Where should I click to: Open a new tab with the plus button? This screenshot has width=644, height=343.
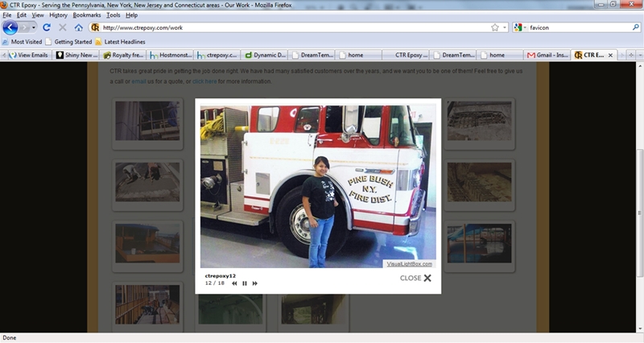pyautogui.click(x=631, y=55)
